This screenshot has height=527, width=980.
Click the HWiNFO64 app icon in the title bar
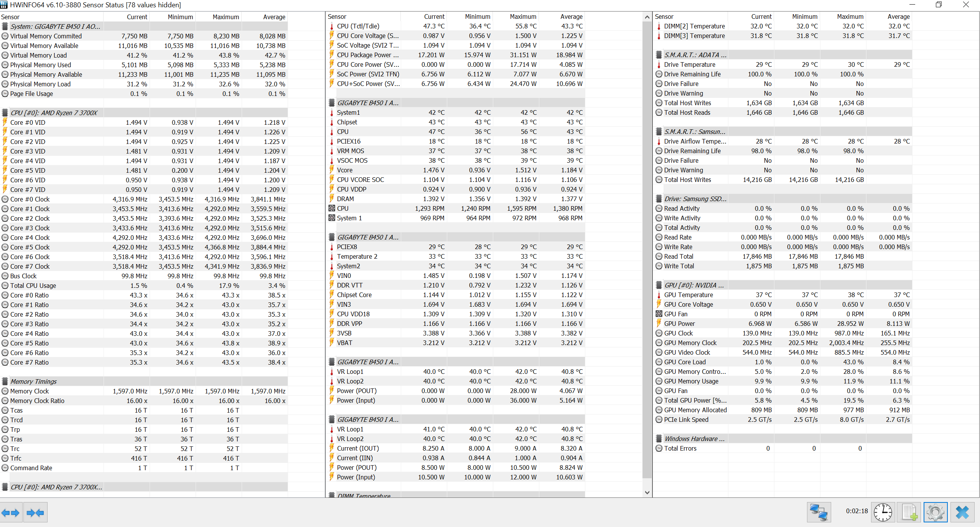point(4,5)
